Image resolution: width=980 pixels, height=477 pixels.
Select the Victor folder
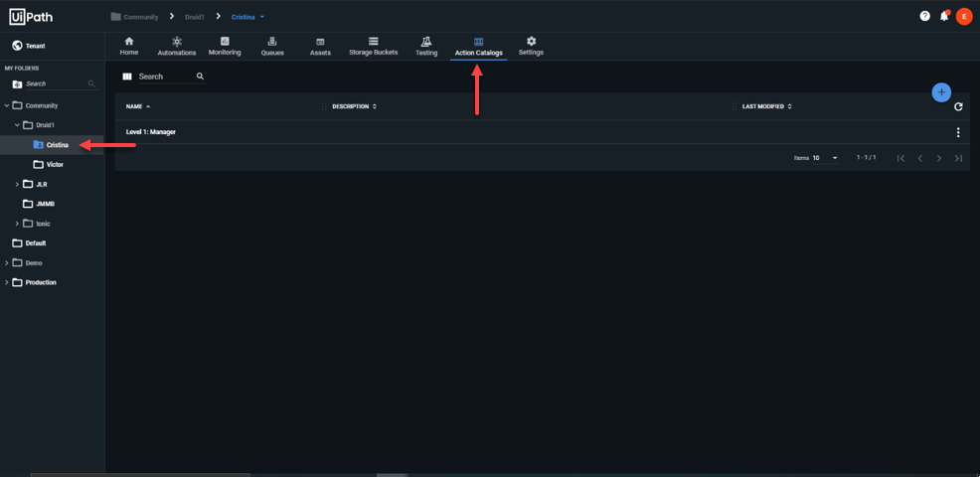pos(55,164)
